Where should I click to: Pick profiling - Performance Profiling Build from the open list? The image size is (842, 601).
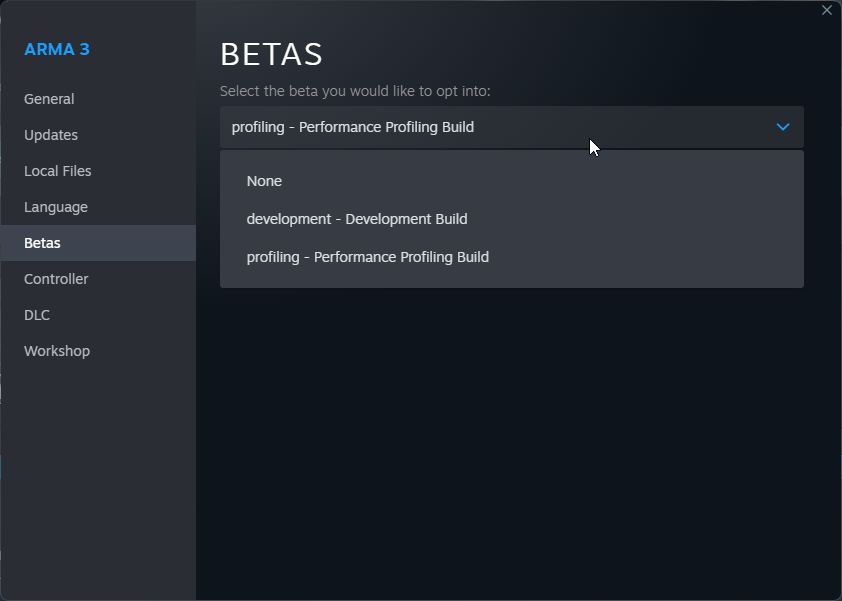[512, 257]
